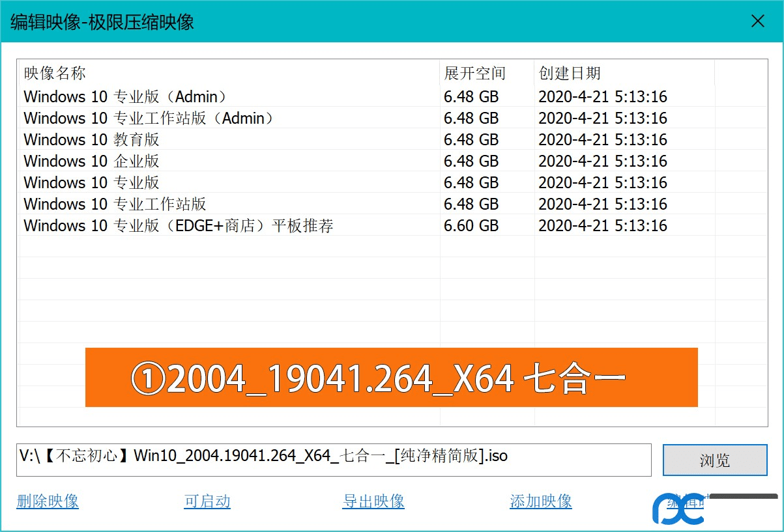Sort by 展开空间 column header
The image size is (784, 532).
pos(487,73)
